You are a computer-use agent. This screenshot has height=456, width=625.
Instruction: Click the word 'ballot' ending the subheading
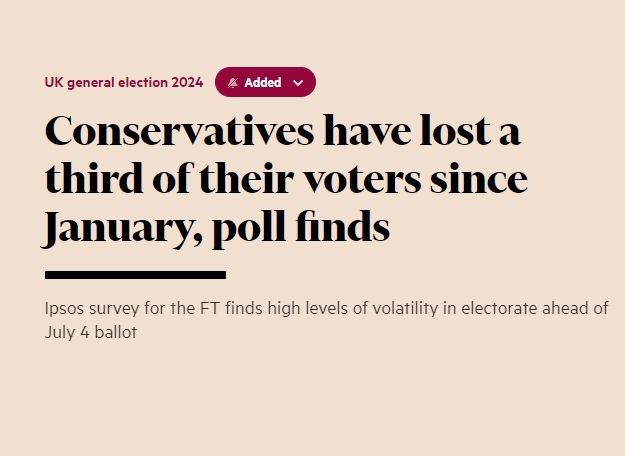point(116,332)
